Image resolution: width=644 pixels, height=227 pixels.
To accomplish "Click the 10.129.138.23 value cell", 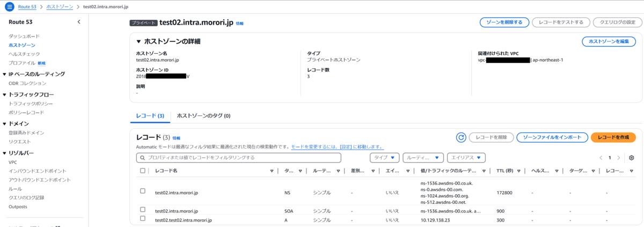I will [x=436, y=219].
